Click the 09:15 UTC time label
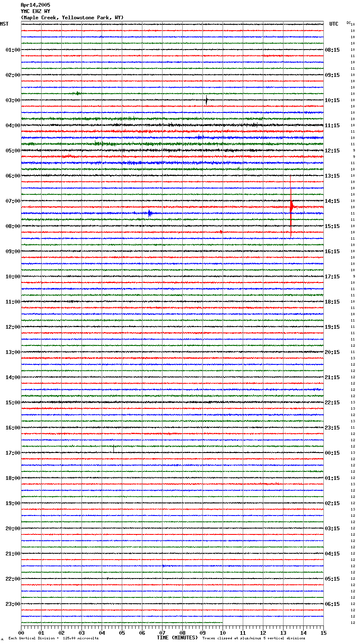This screenshot has width=357, height=644. tap(332, 75)
